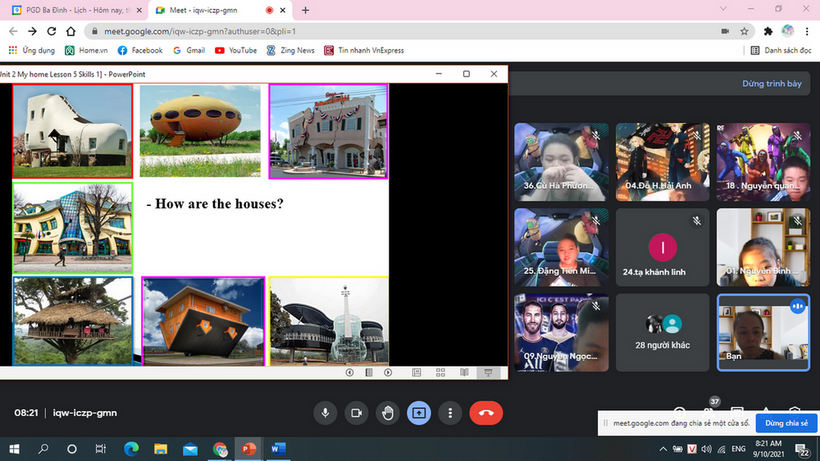
Task: Open Microsoft Word from the taskbar
Action: coord(277,449)
